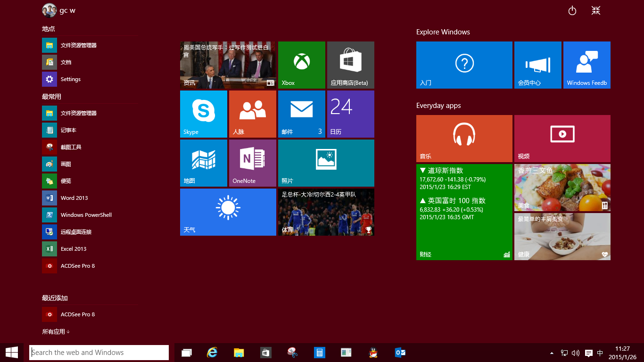Open Task View on the taskbar
Image resolution: width=644 pixels, height=362 pixels.
[x=187, y=353]
